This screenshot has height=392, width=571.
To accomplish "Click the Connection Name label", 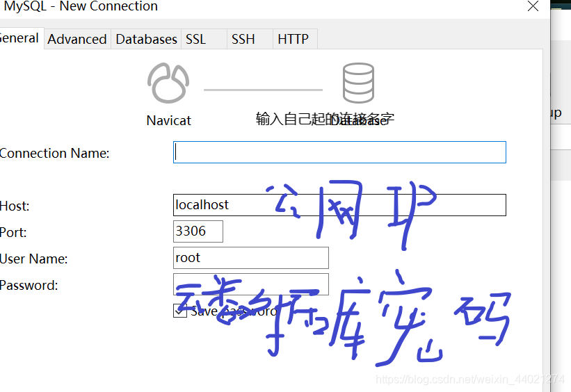I will coord(54,153).
